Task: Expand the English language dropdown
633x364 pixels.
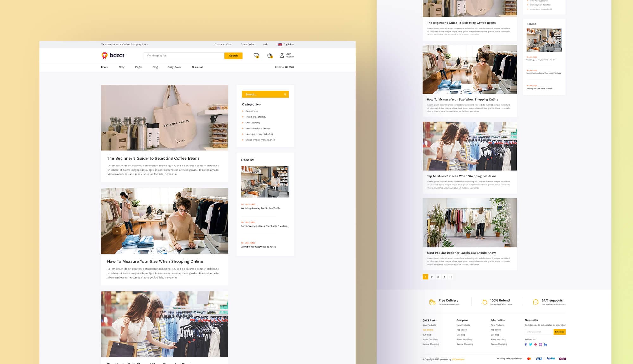Action: tap(286, 45)
